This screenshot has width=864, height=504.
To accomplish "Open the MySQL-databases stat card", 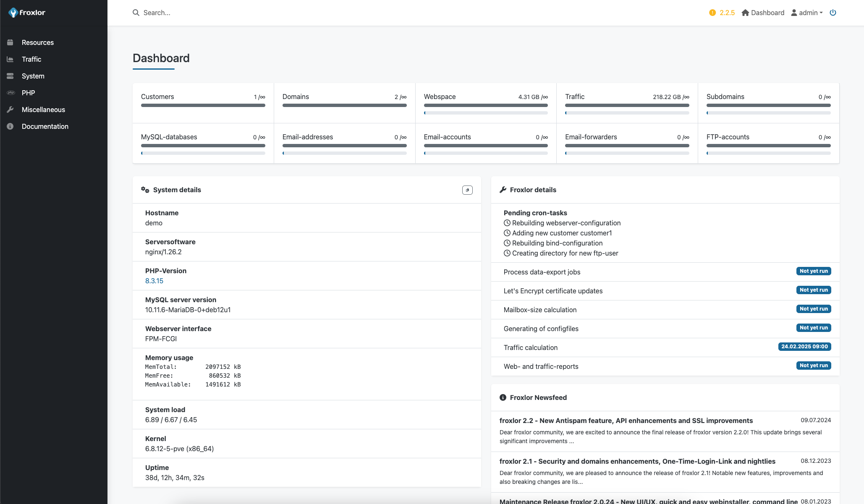I will (203, 143).
